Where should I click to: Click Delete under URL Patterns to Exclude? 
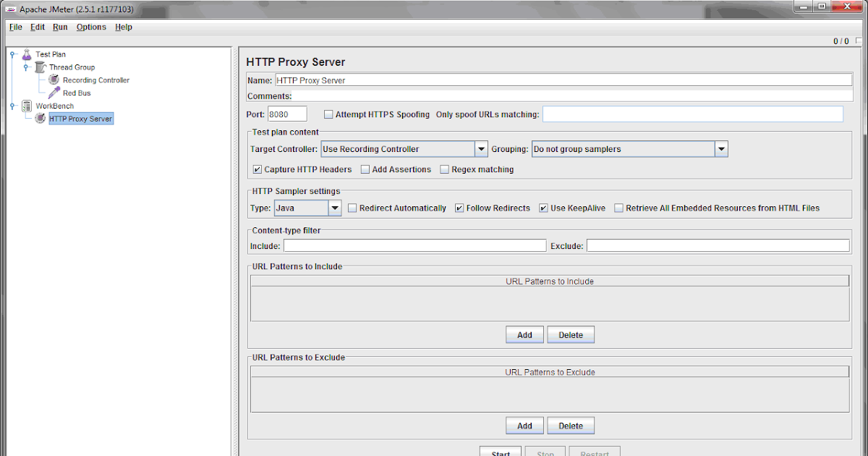click(571, 426)
